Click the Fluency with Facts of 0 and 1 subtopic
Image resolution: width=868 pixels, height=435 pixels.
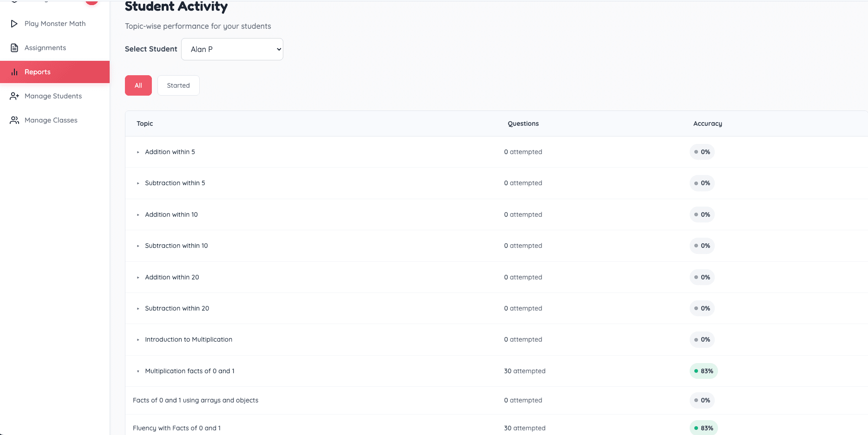[x=176, y=428]
